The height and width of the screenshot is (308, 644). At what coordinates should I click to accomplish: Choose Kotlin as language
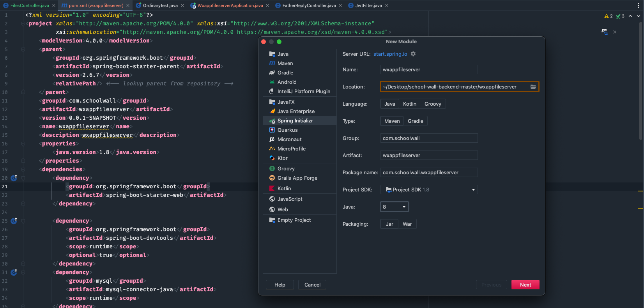(x=410, y=104)
